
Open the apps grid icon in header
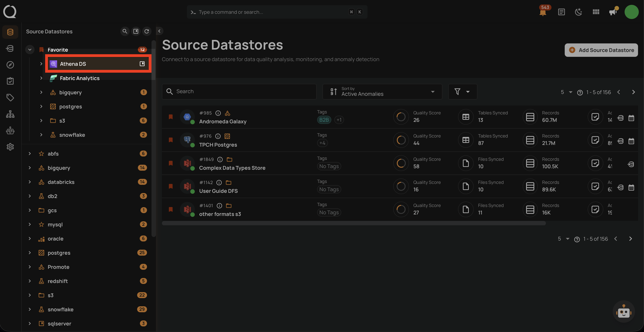[596, 12]
